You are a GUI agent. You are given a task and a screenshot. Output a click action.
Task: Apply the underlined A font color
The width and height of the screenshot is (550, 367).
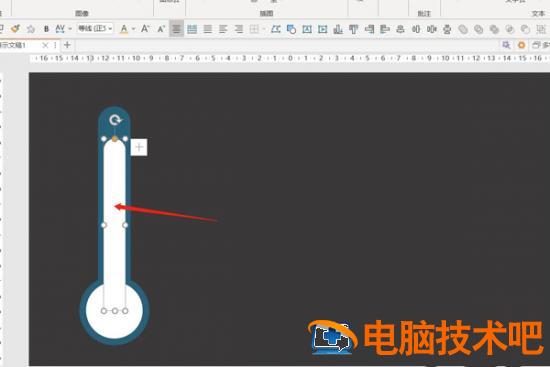[124, 29]
